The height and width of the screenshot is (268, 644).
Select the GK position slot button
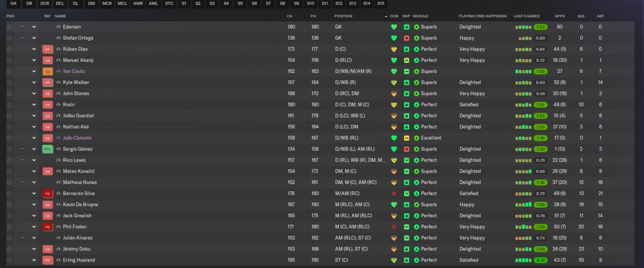pyautogui.click(x=13, y=4)
